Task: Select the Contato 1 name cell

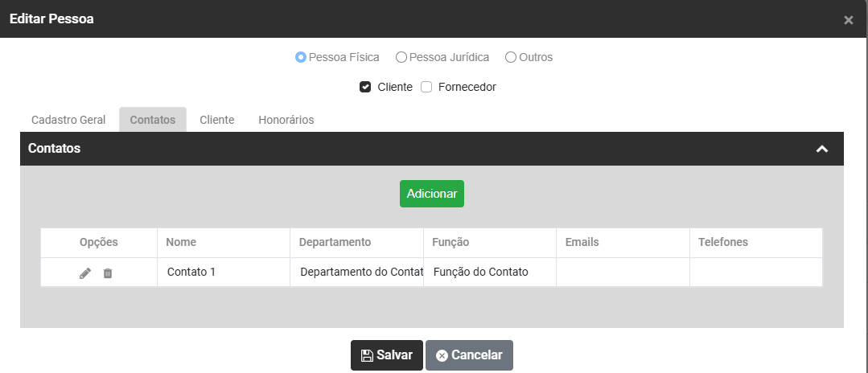Action: (x=191, y=272)
